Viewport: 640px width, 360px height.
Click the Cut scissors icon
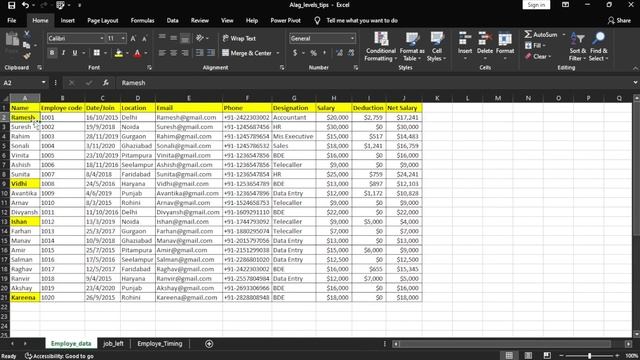27,34
